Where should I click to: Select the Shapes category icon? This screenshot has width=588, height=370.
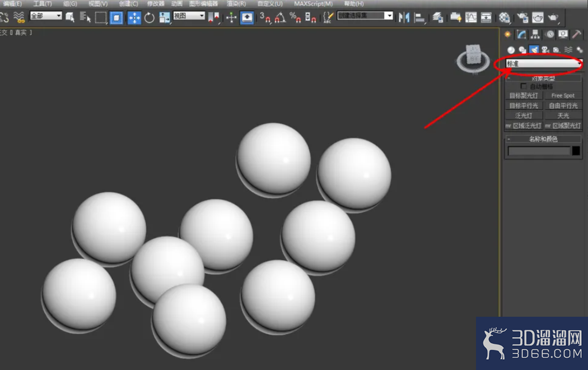[x=522, y=50]
